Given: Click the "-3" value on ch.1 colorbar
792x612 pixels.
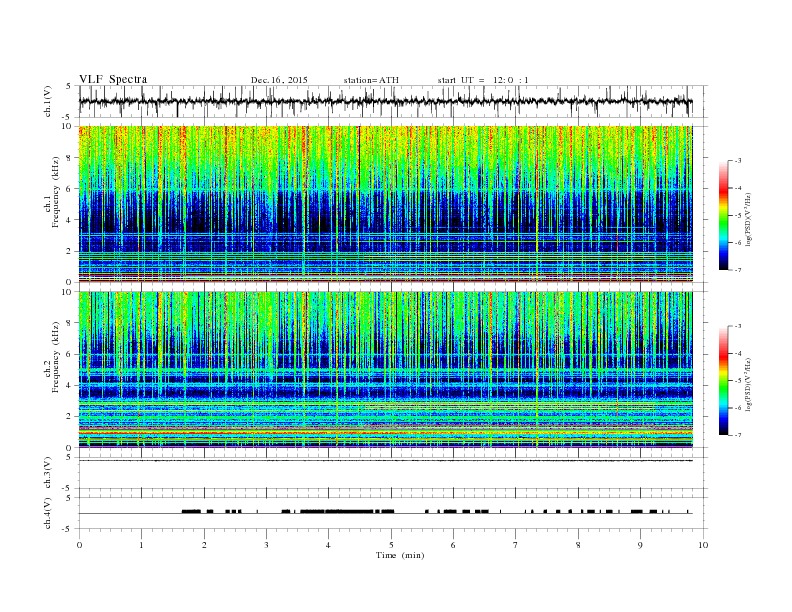Looking at the screenshot, I should pos(737,161).
